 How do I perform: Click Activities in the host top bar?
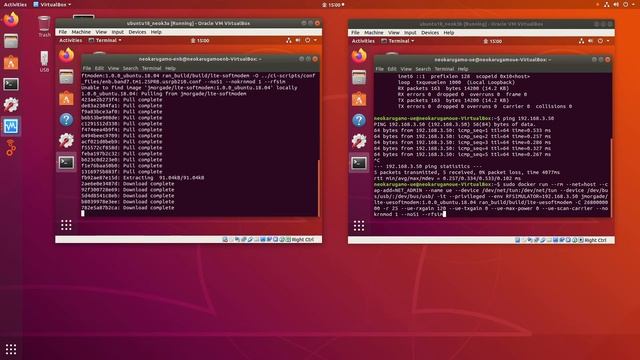(15, 4)
